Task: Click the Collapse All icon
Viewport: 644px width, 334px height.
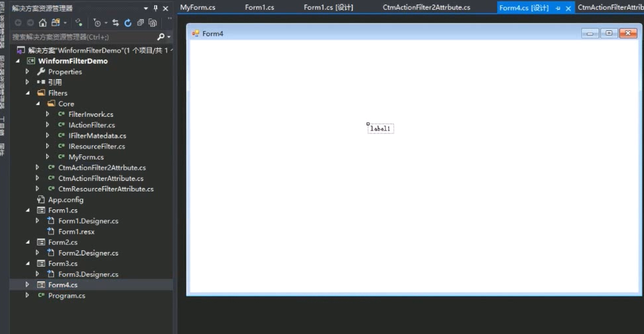Action: point(140,23)
